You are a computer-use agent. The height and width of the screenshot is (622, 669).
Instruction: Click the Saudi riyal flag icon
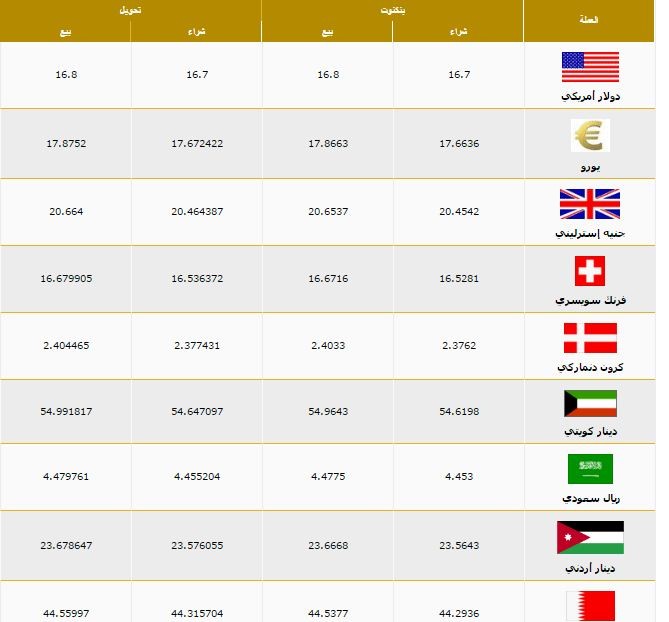point(590,469)
